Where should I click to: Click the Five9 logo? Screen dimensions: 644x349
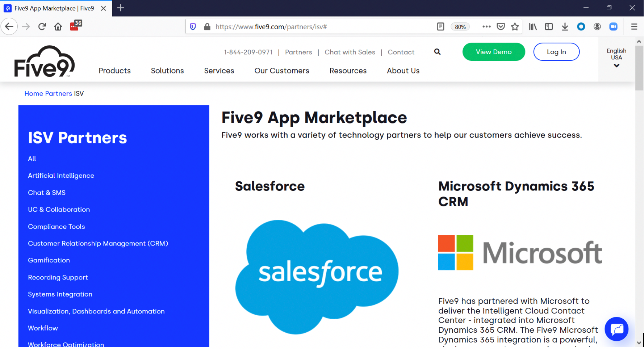coord(44,61)
